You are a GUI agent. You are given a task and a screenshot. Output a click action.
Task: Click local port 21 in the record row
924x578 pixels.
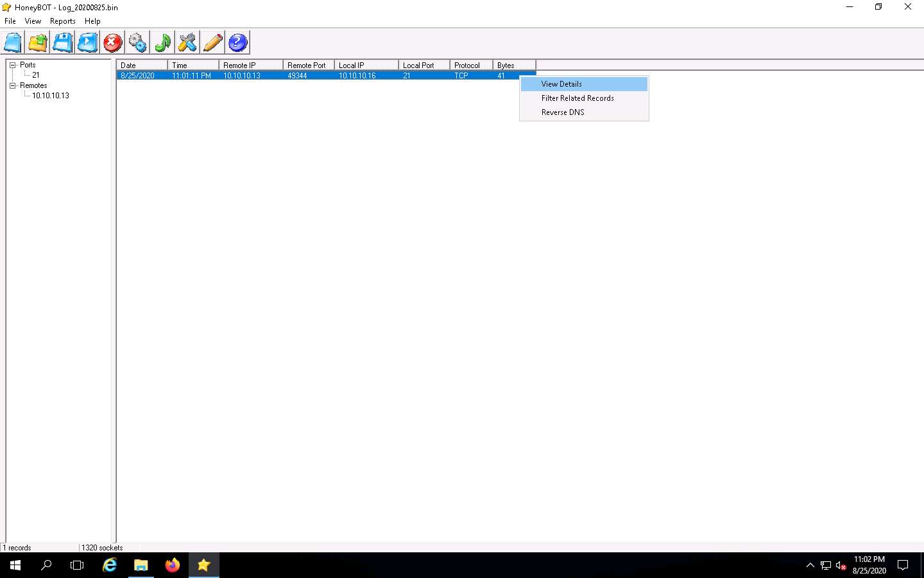(x=407, y=76)
